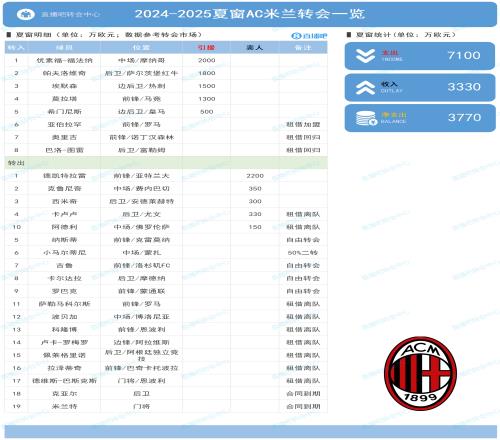
Task: Click the expenditure value 7100
Action: [464, 55]
